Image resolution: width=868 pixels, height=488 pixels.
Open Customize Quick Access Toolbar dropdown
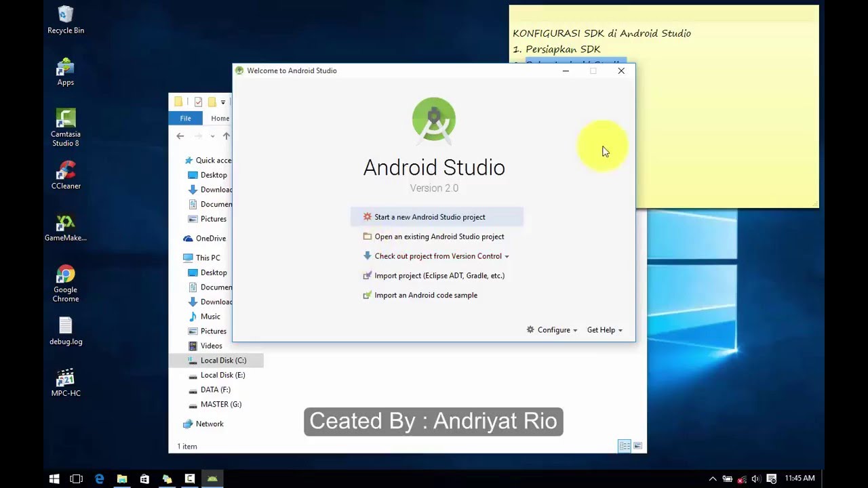coord(223,102)
